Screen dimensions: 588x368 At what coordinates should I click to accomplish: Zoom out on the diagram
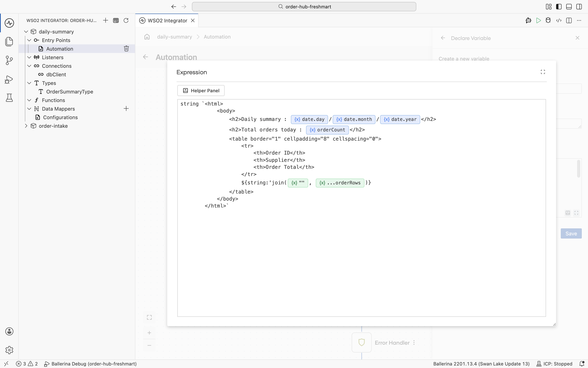[x=149, y=345]
